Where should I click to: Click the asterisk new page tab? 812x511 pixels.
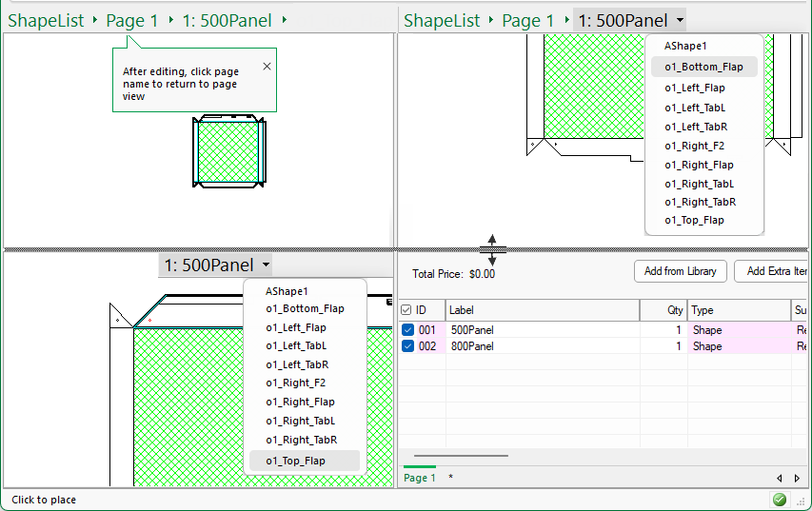[x=450, y=478]
